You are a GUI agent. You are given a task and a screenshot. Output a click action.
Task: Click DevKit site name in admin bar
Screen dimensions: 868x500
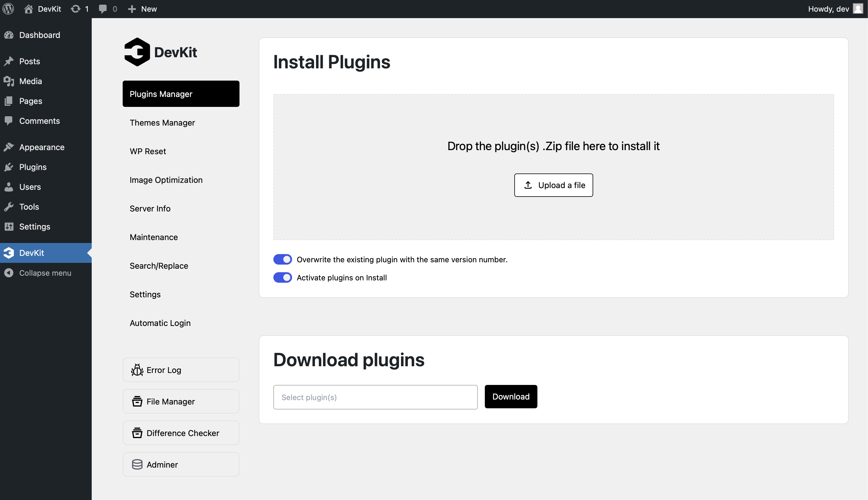coord(49,9)
